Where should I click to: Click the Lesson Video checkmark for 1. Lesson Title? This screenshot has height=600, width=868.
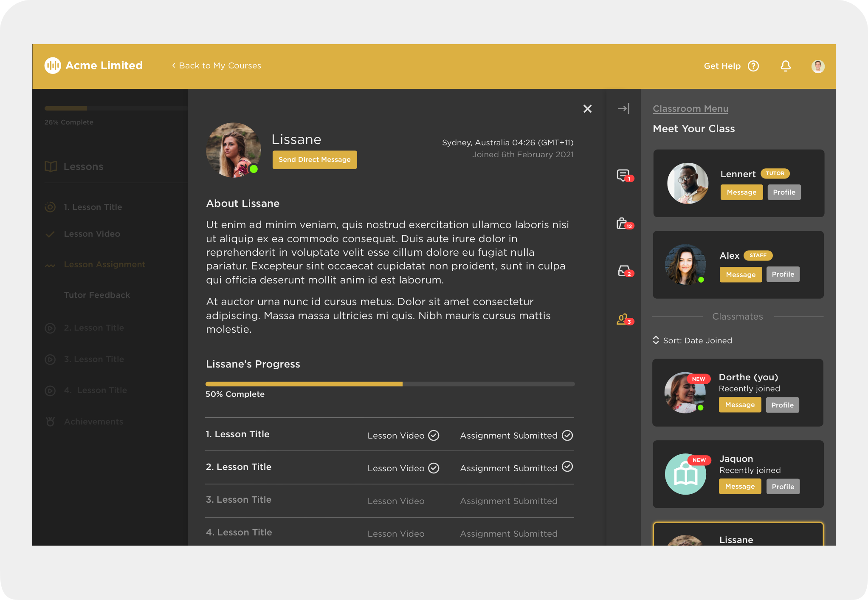point(434,436)
